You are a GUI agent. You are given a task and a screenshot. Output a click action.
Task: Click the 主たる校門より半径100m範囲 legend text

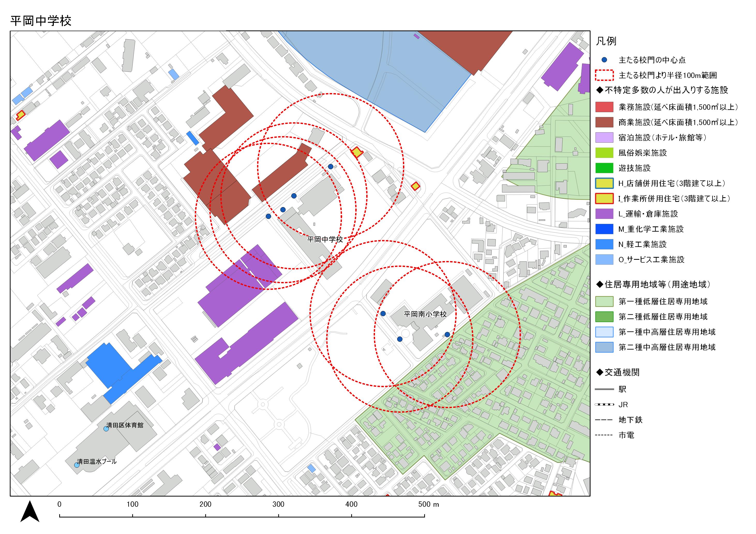pos(668,75)
